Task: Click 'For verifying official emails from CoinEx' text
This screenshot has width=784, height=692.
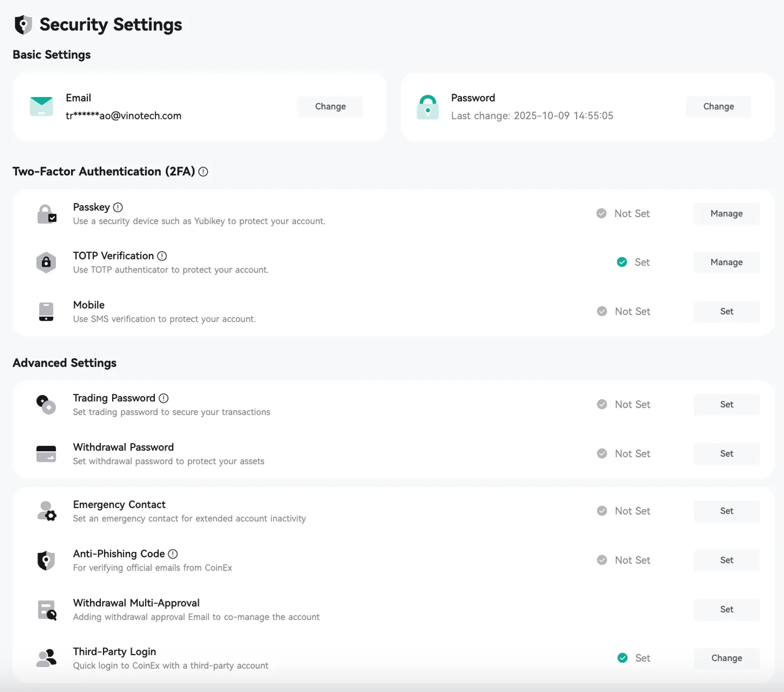Action: (x=152, y=568)
